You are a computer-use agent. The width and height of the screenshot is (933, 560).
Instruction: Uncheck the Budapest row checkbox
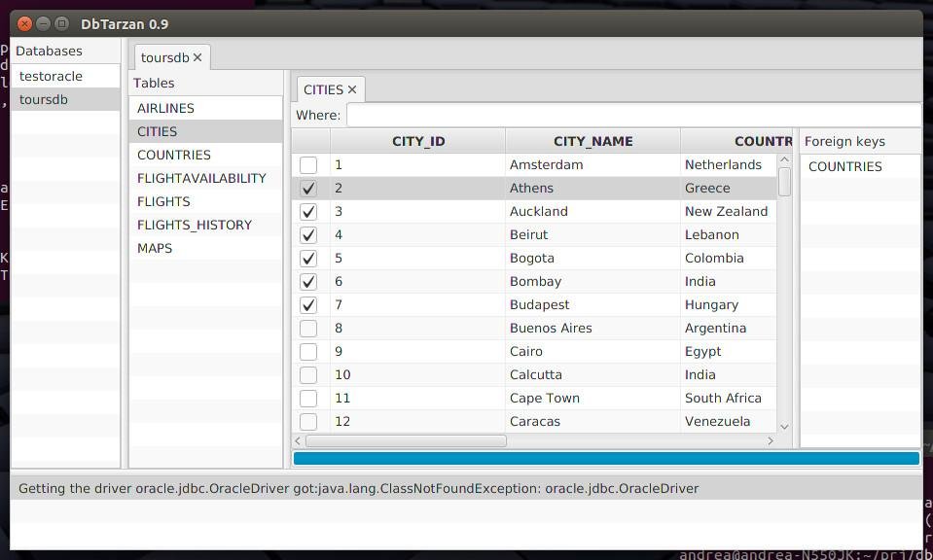click(308, 305)
